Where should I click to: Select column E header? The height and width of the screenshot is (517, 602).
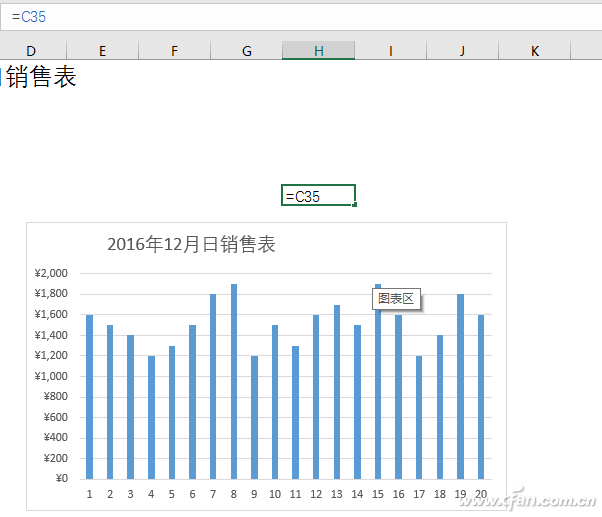point(102,51)
